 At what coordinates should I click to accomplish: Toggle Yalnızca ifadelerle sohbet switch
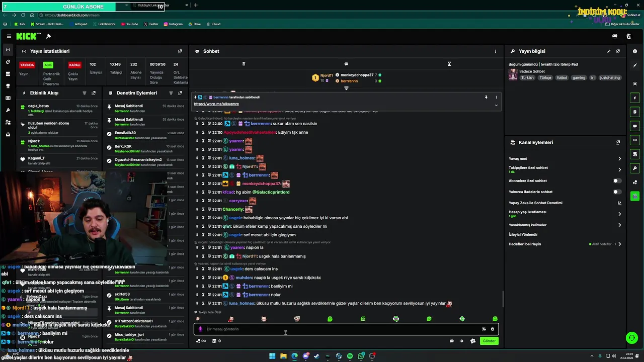pos(616,192)
